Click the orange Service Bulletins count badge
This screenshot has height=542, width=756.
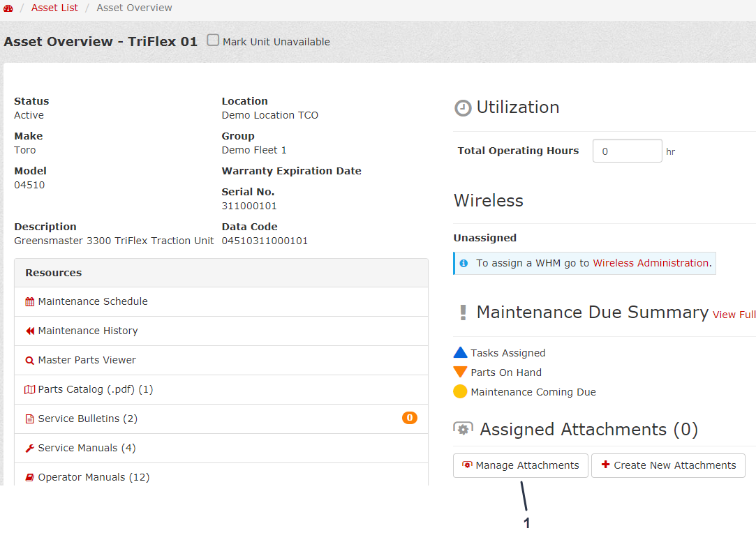coord(409,419)
